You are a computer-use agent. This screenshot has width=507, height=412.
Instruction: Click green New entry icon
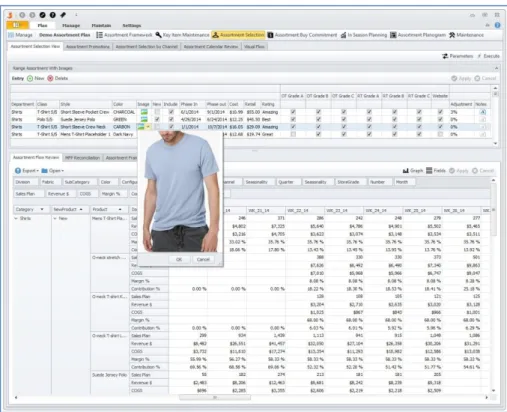tap(30, 78)
